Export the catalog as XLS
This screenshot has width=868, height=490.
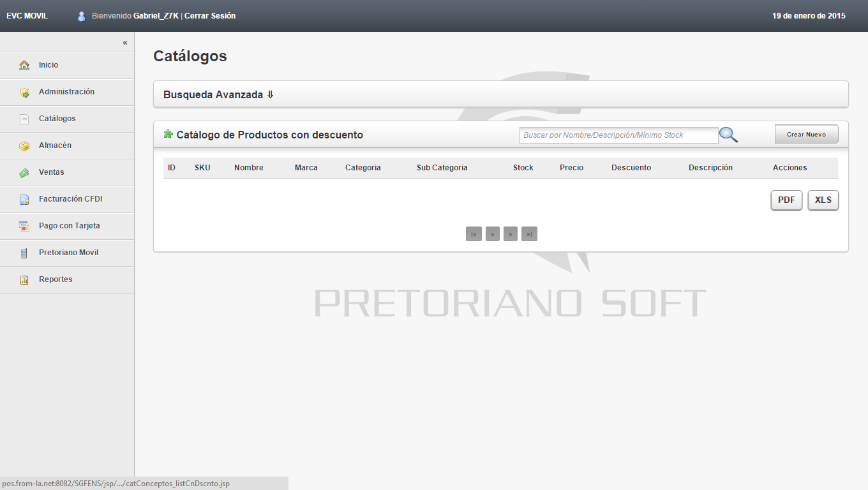click(823, 200)
